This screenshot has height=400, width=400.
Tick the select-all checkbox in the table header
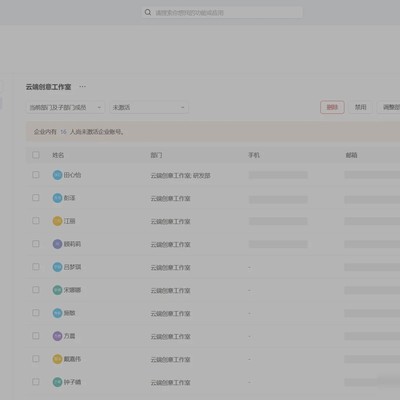click(36, 155)
